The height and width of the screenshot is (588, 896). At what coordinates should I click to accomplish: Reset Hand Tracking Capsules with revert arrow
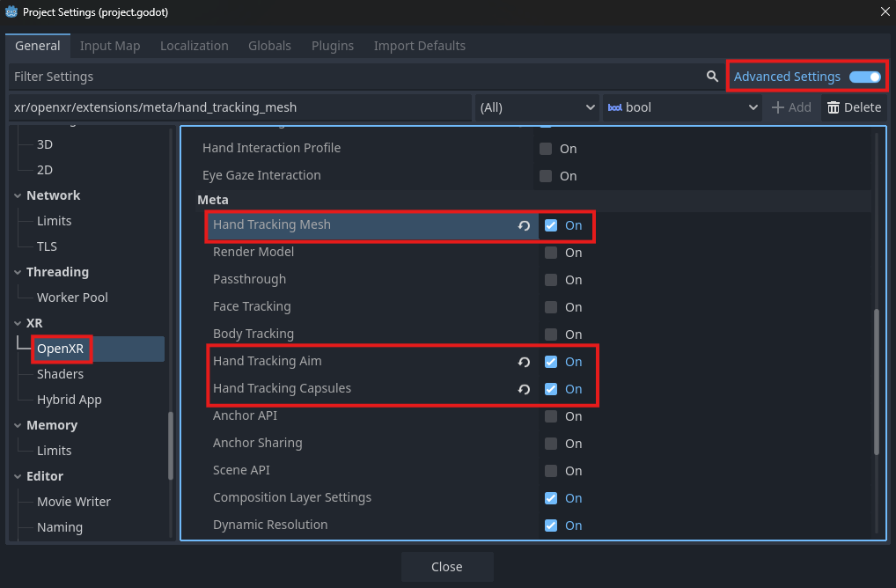(524, 389)
